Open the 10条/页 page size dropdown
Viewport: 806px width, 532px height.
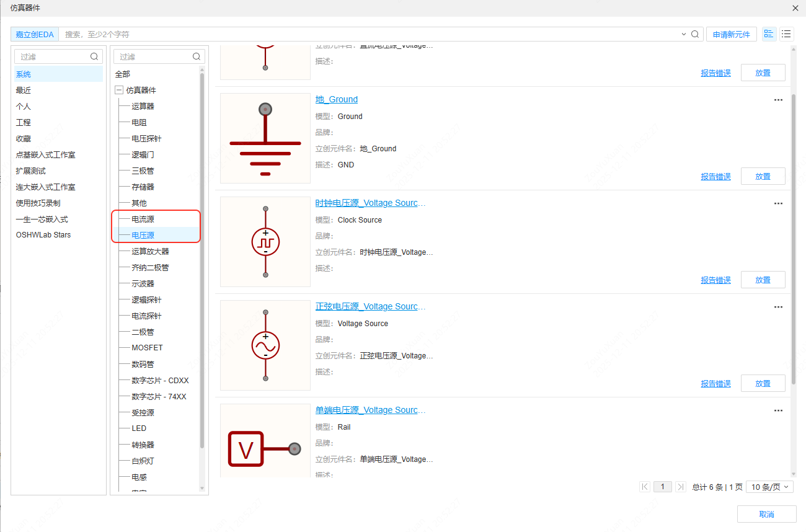769,487
